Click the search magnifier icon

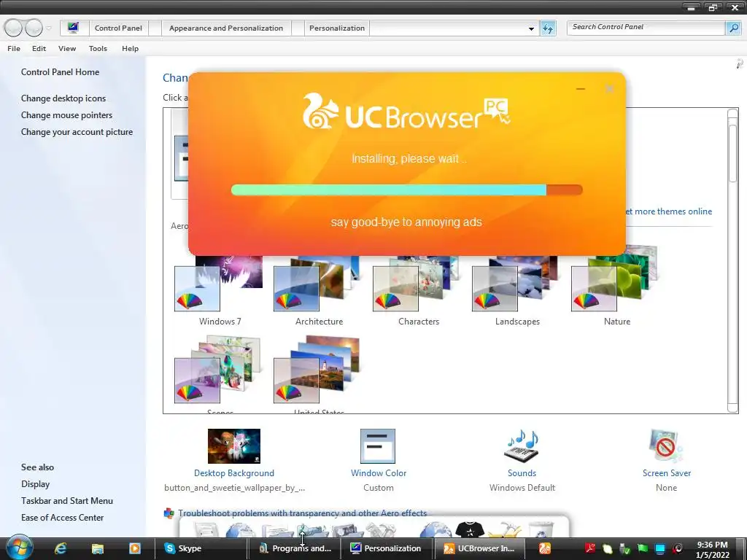click(732, 28)
